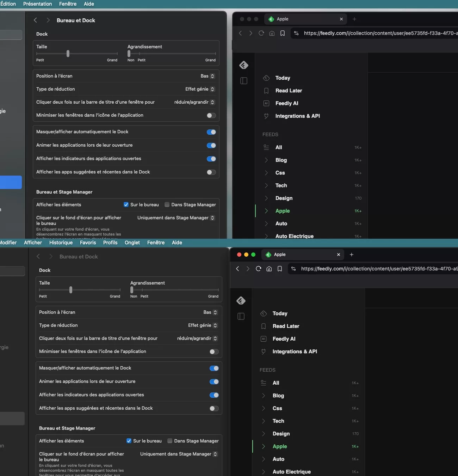Click the Today icon in the upper Feedly sidebar
This screenshot has width=458, height=476.
tap(266, 78)
